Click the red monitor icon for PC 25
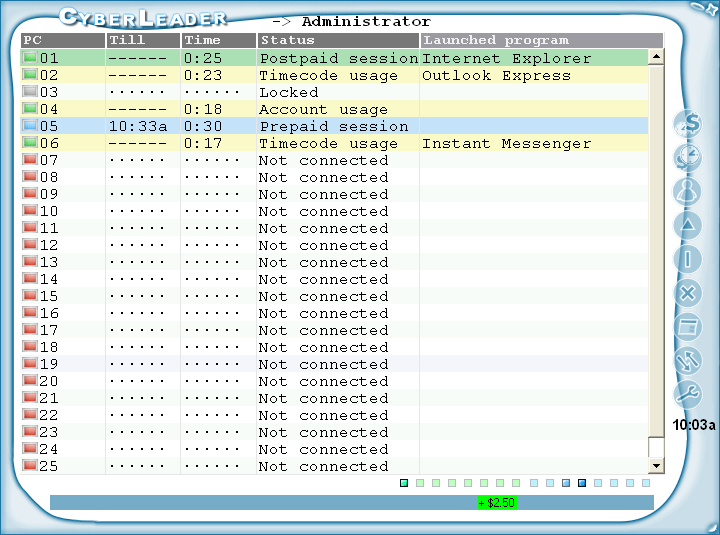The height and width of the screenshot is (535, 720). tap(30, 465)
